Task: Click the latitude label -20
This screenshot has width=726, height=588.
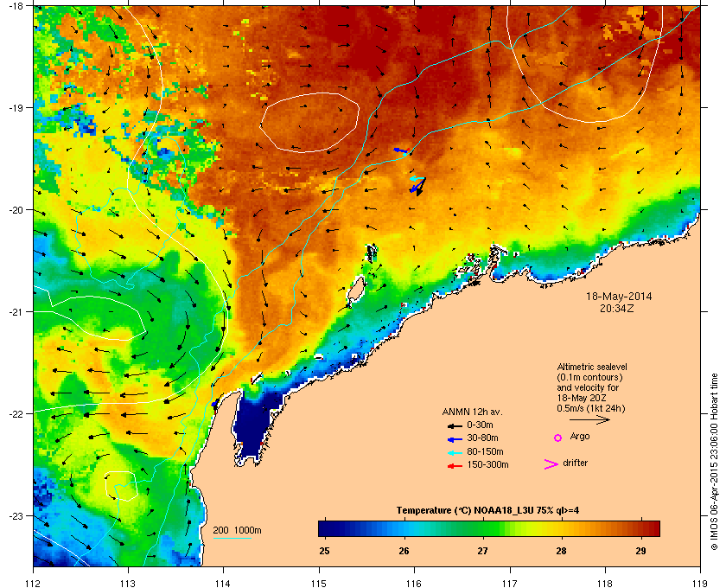Action: tap(16, 210)
